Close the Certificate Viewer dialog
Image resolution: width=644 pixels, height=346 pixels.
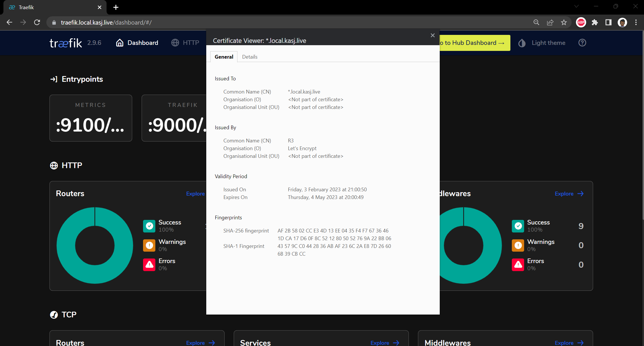432,35
